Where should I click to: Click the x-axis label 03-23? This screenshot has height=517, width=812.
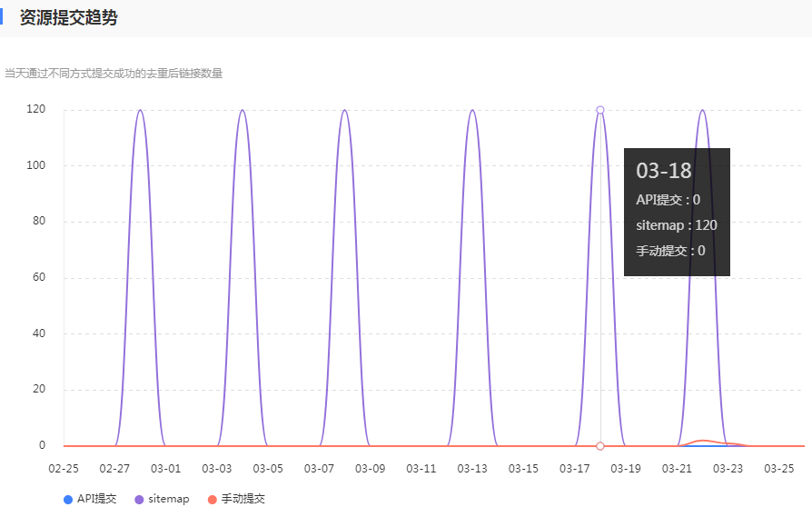pyautogui.click(x=728, y=469)
